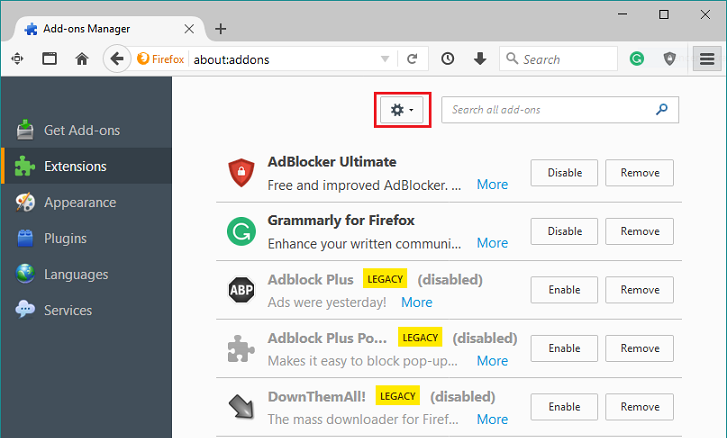Screen dimensions: 728x438
Task: Click the crosshair move icon in toolbar
Action: point(17,59)
